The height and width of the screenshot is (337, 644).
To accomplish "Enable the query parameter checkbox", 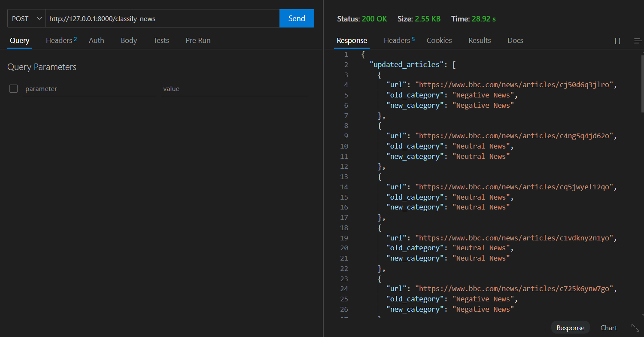I will [13, 89].
